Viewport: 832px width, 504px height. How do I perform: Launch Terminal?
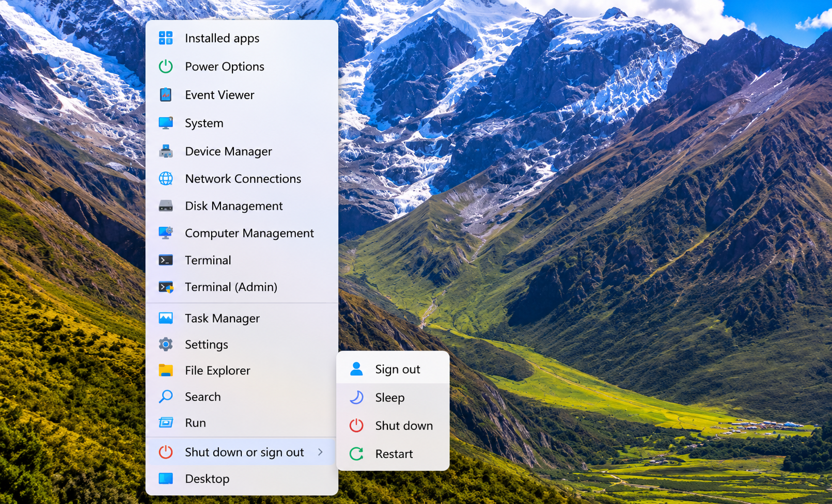click(242, 260)
